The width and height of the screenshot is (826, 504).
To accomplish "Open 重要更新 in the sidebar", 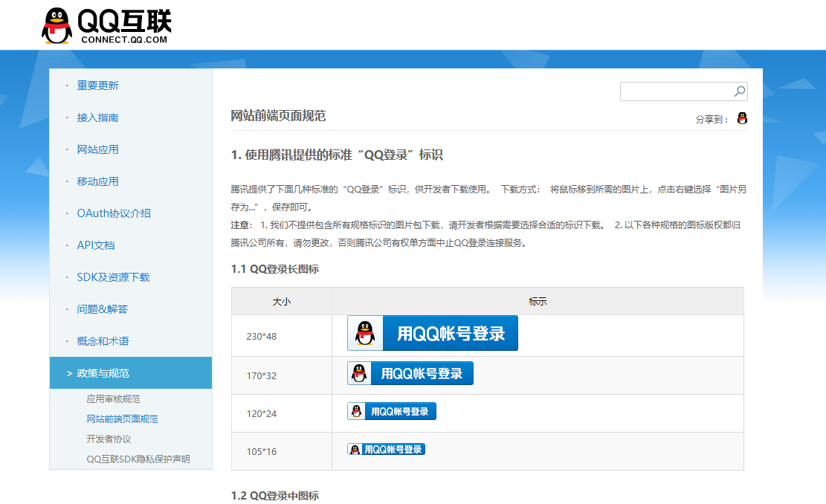I will coord(97,85).
